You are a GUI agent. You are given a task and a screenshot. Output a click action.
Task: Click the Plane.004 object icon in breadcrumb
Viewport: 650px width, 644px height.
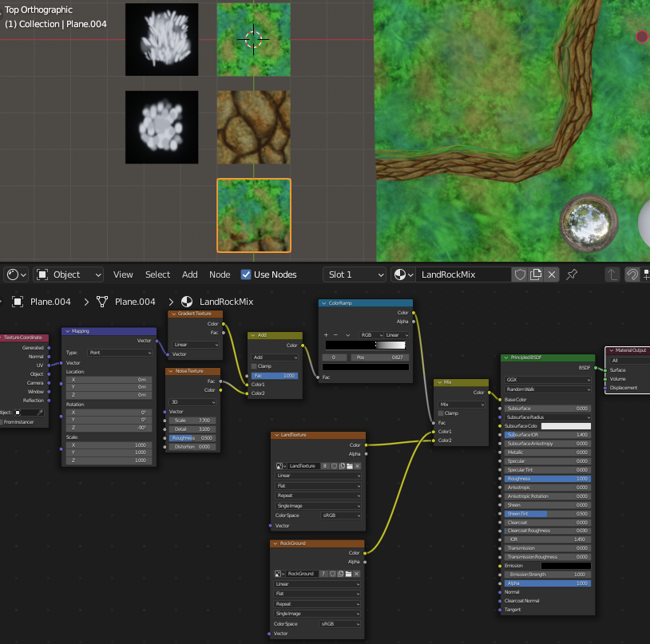pos(18,302)
